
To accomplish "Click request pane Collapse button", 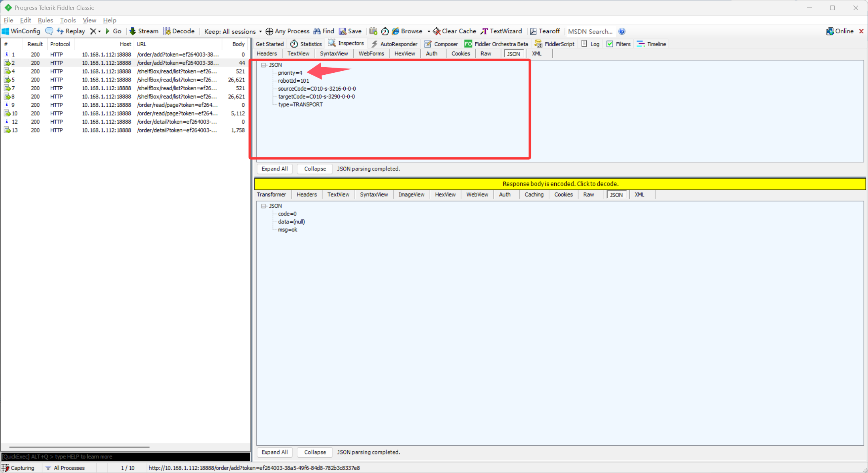I will click(x=315, y=169).
